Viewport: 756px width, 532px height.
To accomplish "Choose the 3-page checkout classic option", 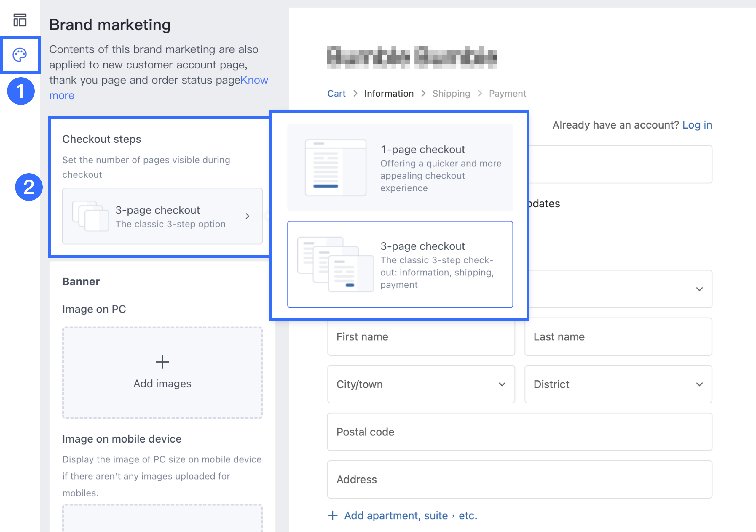I will point(400,265).
